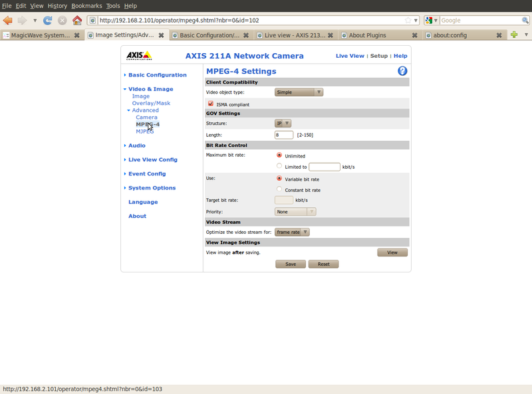
Task: Collapse the Video & Image section
Action: point(151,89)
